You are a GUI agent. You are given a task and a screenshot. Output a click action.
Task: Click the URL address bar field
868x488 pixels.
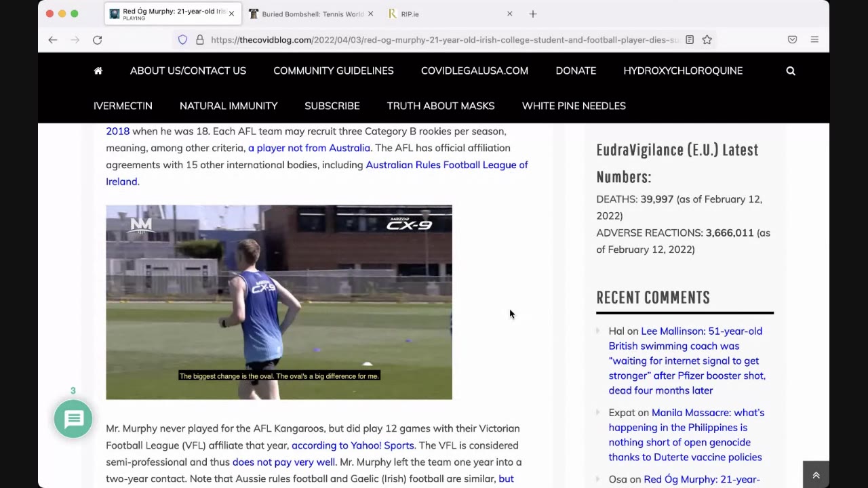pyautogui.click(x=441, y=40)
